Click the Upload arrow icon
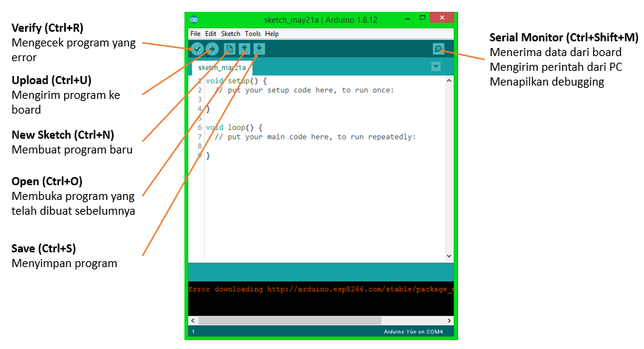 pyautogui.click(x=212, y=49)
